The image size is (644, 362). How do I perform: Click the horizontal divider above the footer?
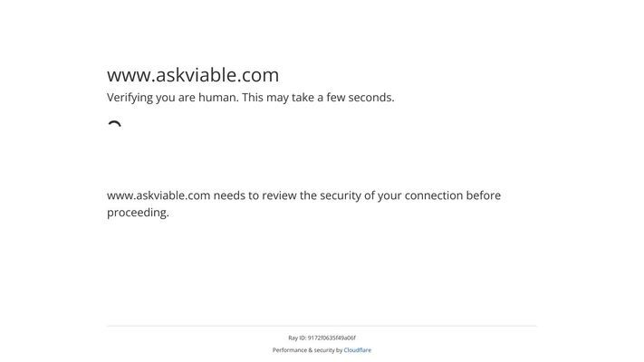point(322,327)
